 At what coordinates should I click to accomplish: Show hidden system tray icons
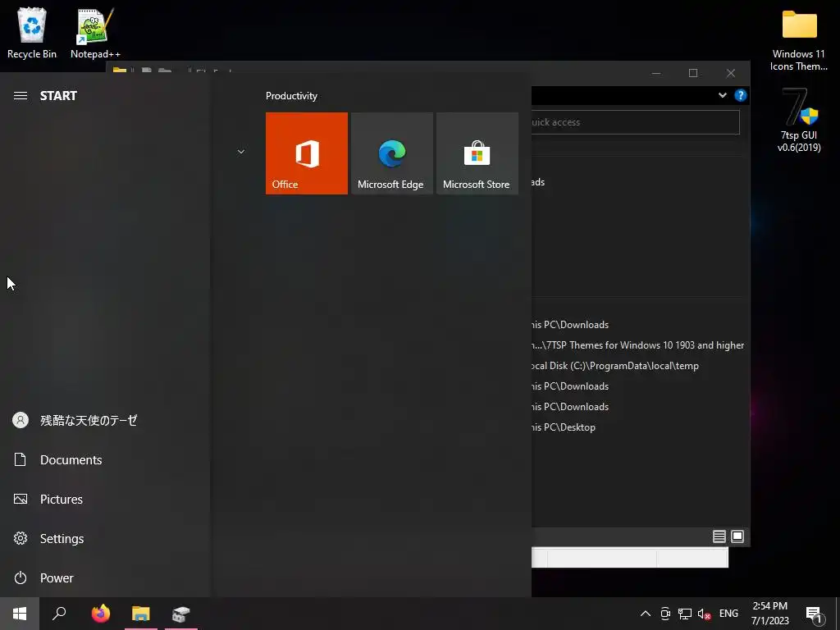point(646,614)
